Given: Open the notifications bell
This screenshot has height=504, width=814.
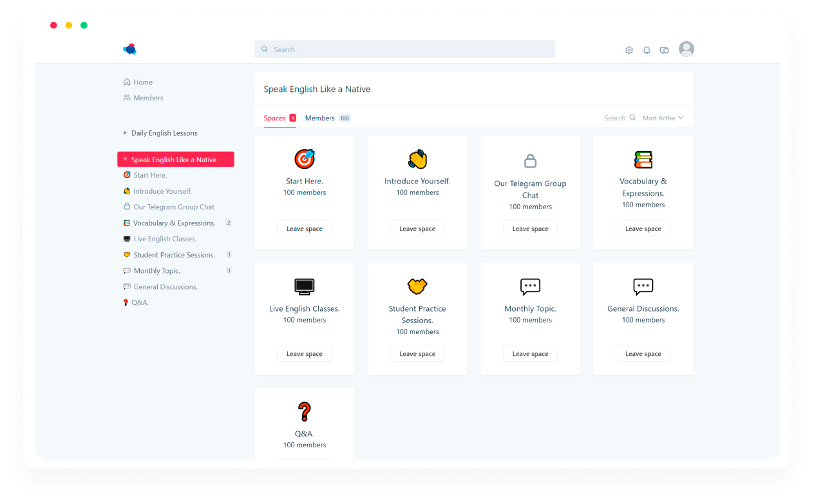Looking at the screenshot, I should (x=647, y=50).
